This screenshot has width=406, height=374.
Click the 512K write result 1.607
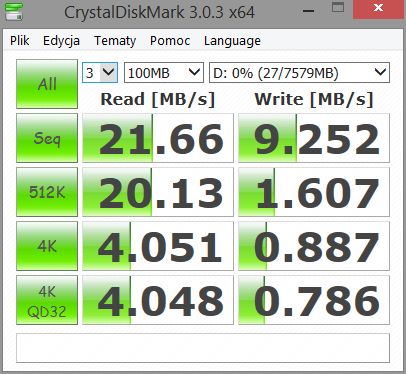[314, 192]
